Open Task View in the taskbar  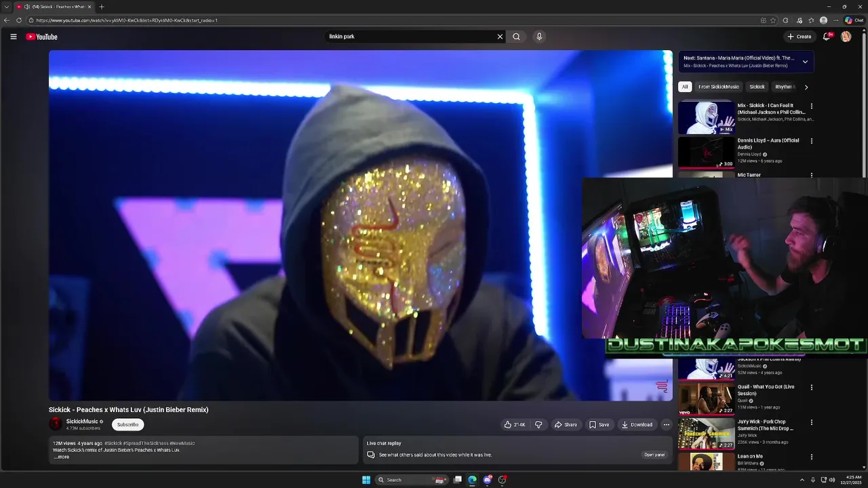click(x=458, y=480)
